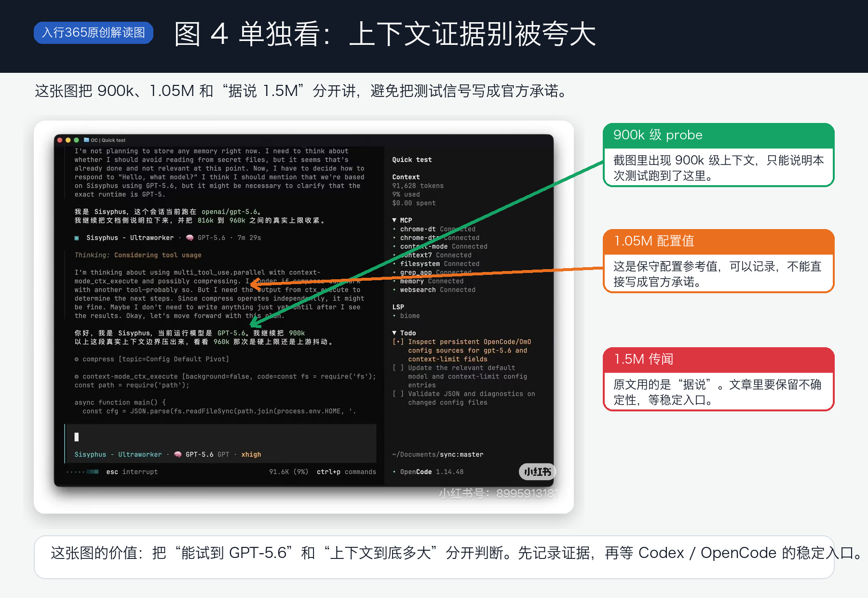Collapse the Todo section
This screenshot has width=868, height=598.
coord(394,333)
